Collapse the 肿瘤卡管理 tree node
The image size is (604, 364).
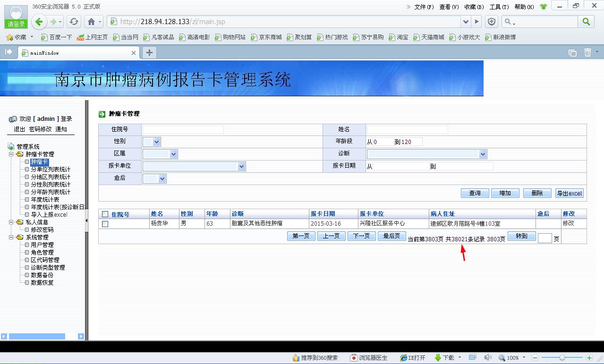click(x=11, y=154)
